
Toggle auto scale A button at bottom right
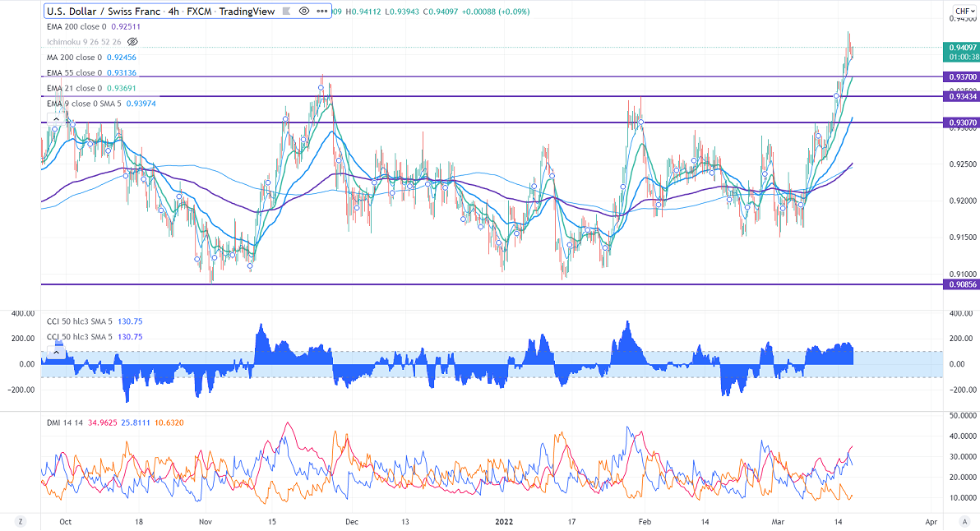pyautogui.click(x=964, y=522)
